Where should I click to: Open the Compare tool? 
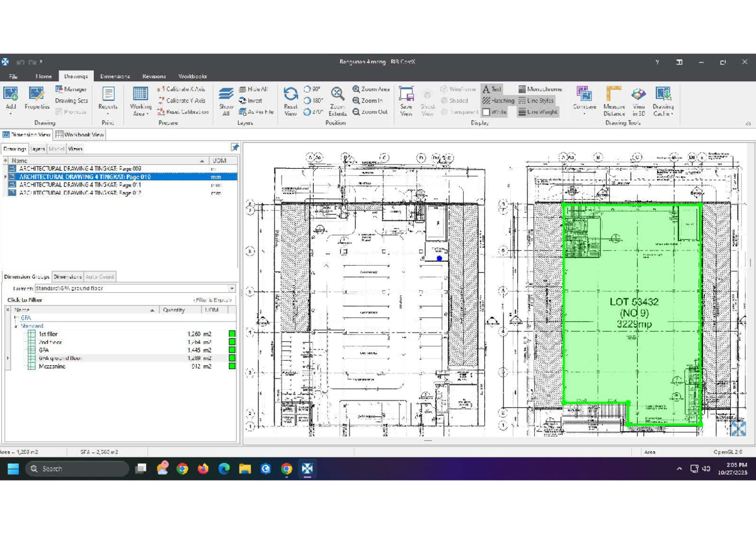[x=584, y=101]
